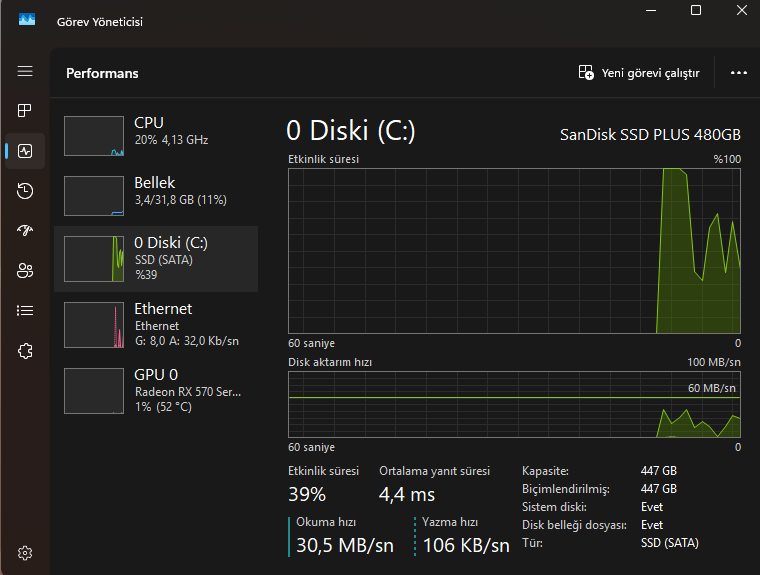Open Startup apps speedometer icon
The image size is (760, 575).
coord(25,230)
